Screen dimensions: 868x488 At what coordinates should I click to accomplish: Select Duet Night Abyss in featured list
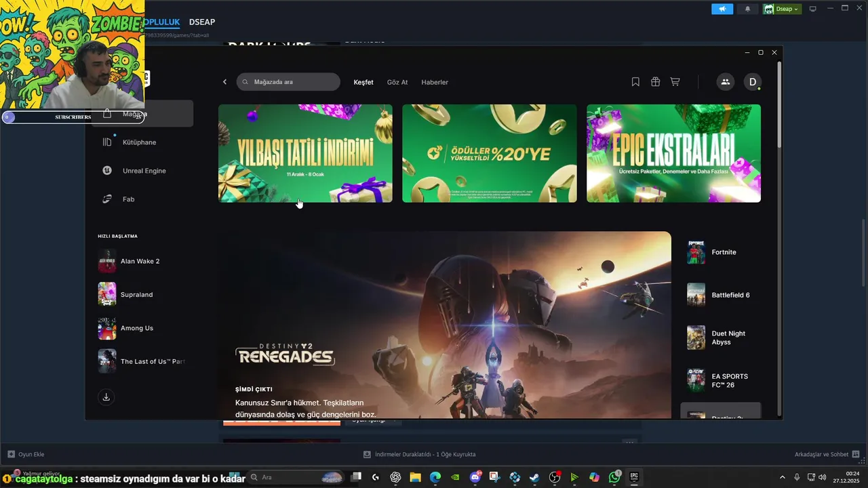tap(721, 338)
